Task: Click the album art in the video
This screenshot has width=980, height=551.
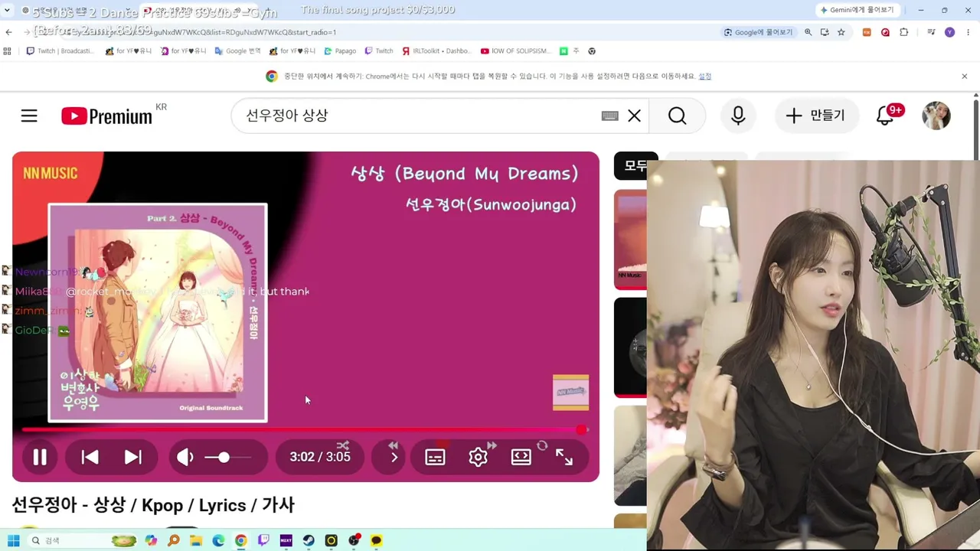Action: 158,312
